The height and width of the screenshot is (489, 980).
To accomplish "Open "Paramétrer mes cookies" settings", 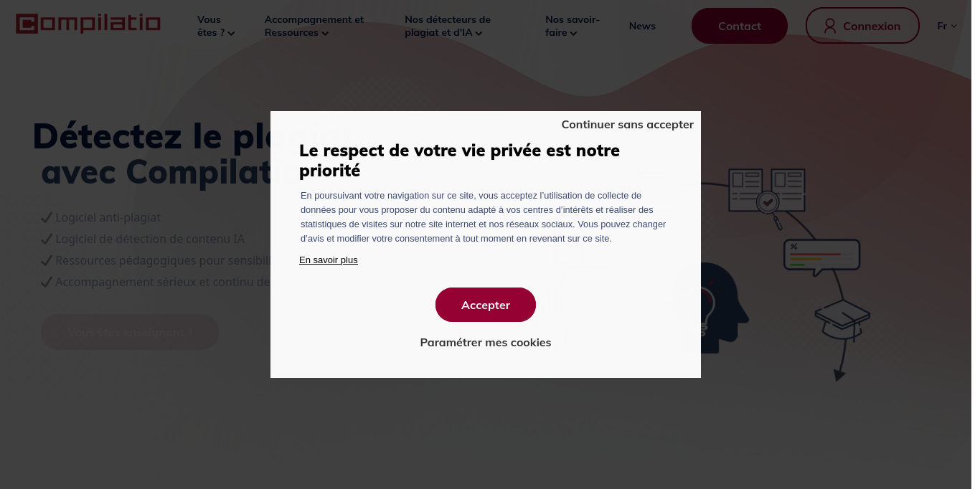I will (x=486, y=343).
